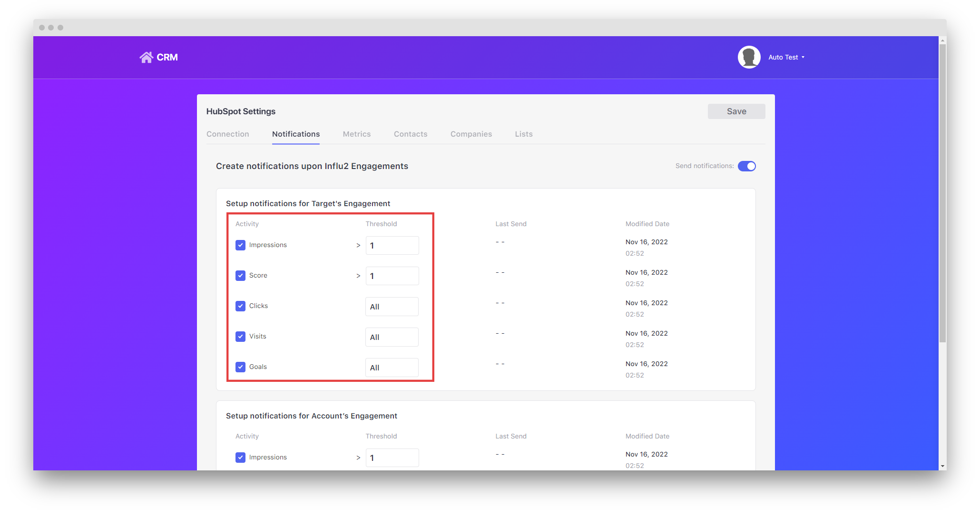The height and width of the screenshot is (518, 980).
Task: Switch to the Metrics tab
Action: pos(356,134)
